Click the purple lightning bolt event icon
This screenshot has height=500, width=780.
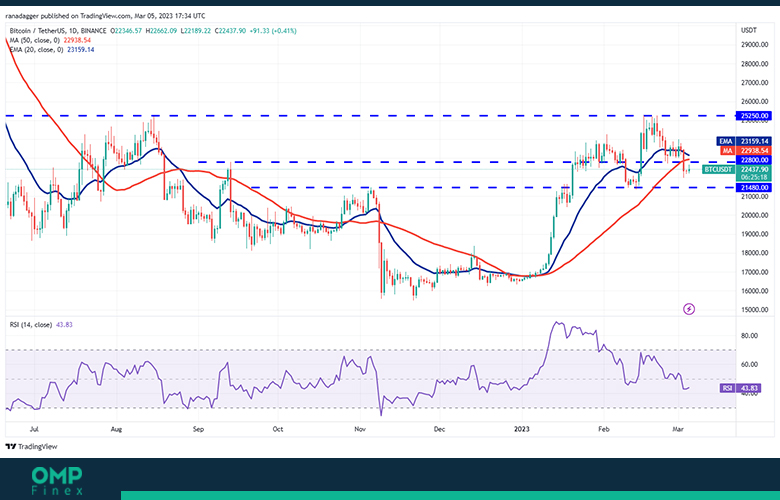[x=688, y=309]
